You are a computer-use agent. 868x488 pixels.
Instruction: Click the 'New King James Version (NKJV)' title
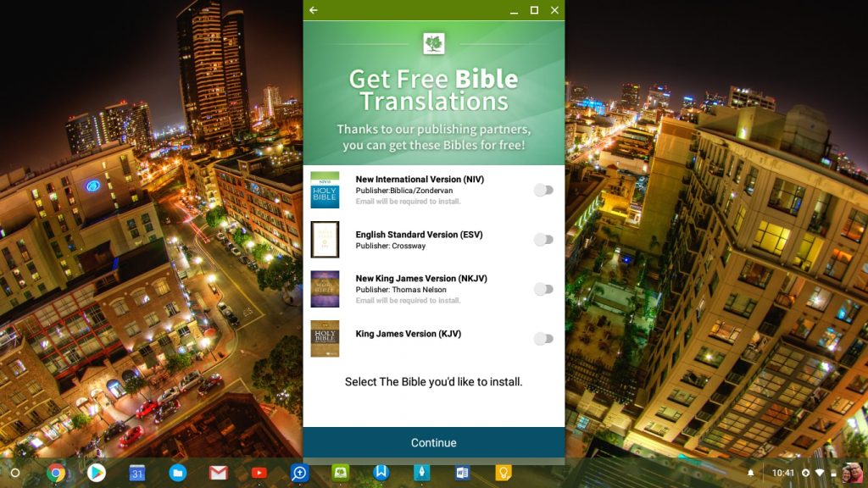click(421, 278)
